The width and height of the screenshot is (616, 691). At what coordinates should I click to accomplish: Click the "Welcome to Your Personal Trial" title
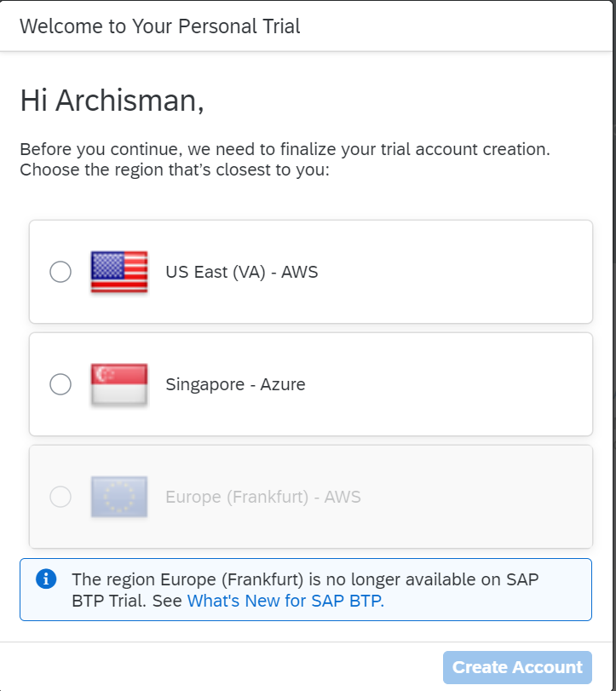click(160, 26)
